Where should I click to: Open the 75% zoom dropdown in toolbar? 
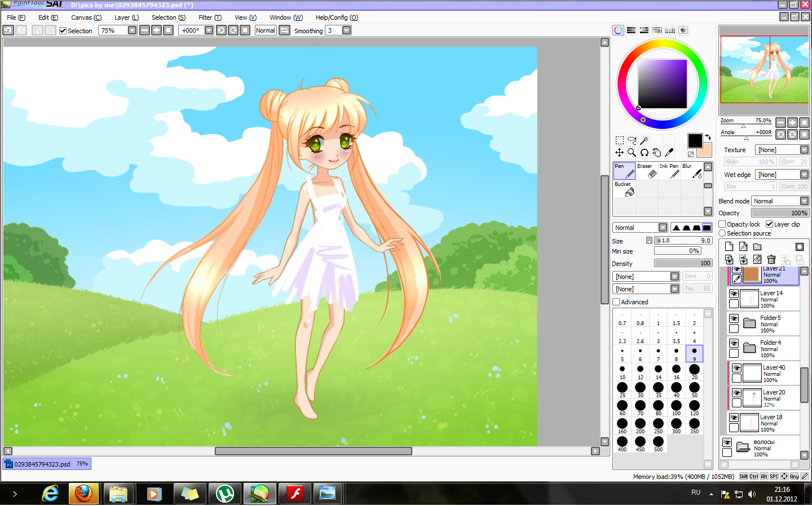pos(132,30)
